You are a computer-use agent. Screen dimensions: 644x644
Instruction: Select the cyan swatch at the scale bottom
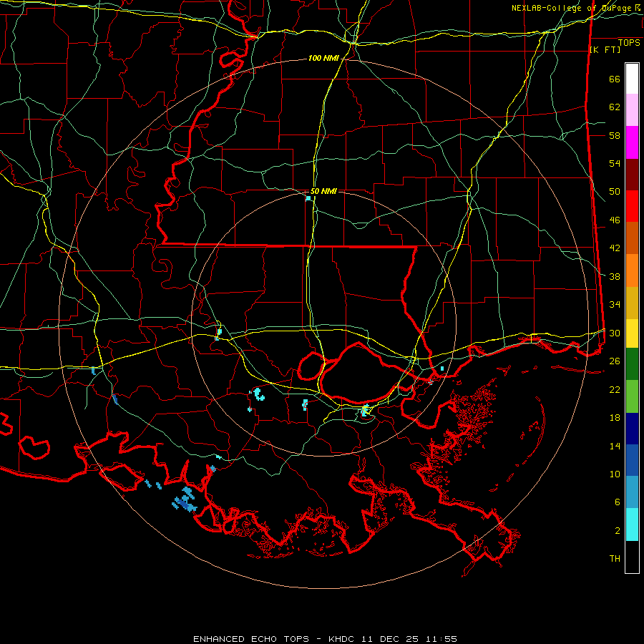(632, 525)
